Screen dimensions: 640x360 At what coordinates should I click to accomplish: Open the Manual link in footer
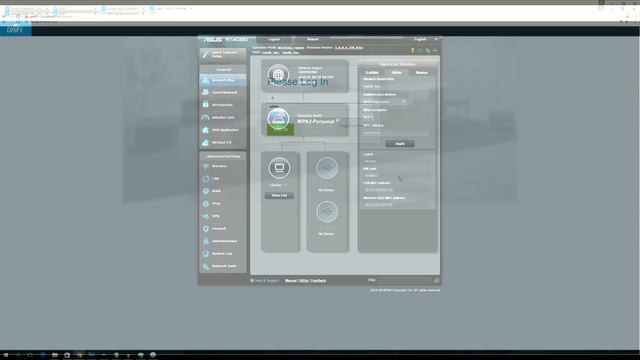click(291, 281)
